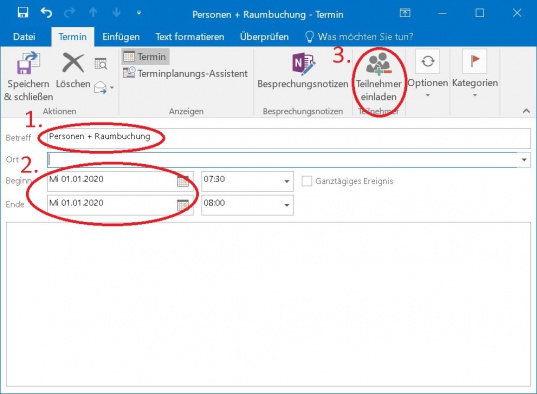Open the Kategorien flag menu
This screenshot has width=537, height=394.
pos(475,73)
